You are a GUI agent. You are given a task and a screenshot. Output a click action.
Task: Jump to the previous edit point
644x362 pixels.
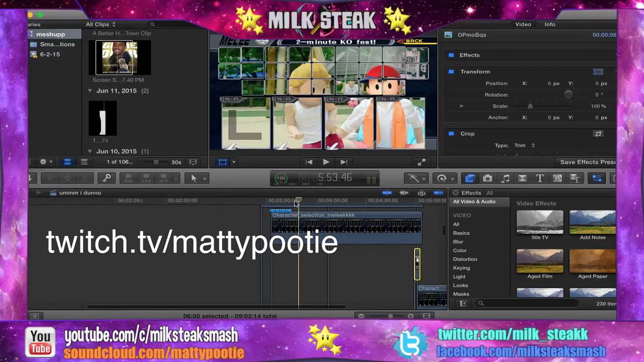pyautogui.click(x=309, y=162)
